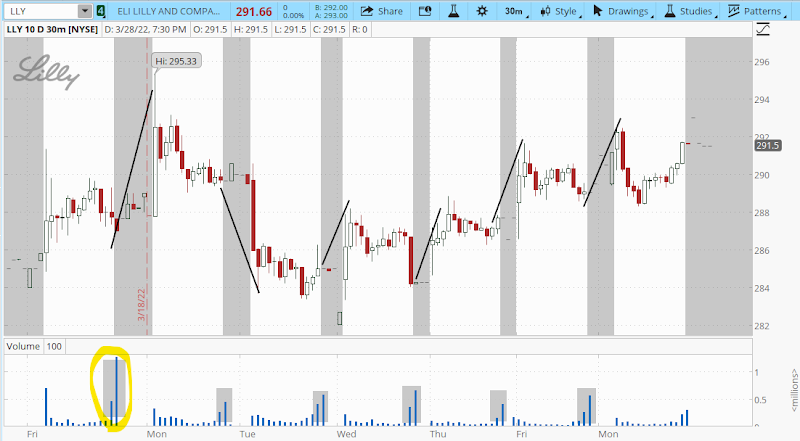Click the Thu label on the time axis
Screen dimensions: 800x441
click(438, 434)
